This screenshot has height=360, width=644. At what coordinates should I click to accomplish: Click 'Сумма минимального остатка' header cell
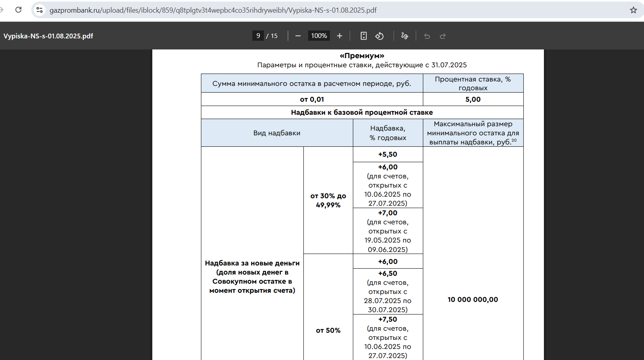(x=312, y=83)
